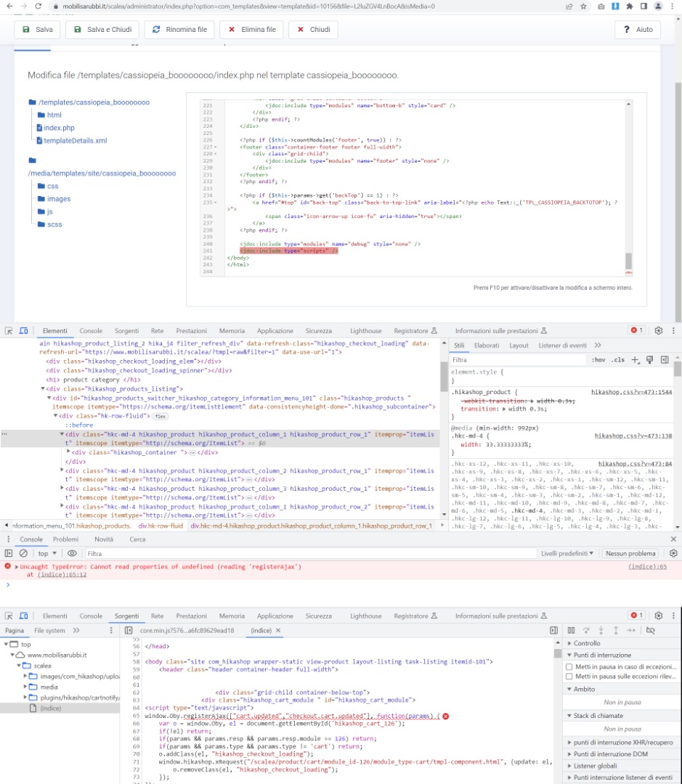Open templateDetails.xml in the Joomla file tree
The height and width of the screenshot is (784, 682).
75,141
